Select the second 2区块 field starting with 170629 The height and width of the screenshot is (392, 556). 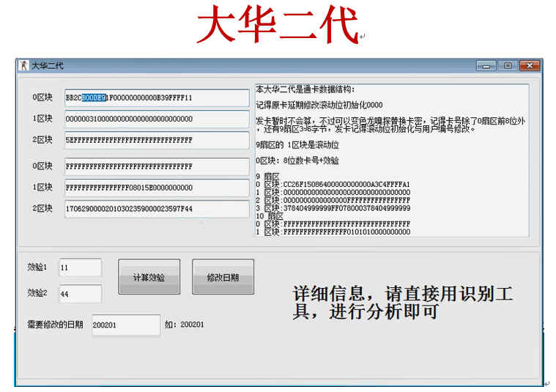tap(157, 209)
